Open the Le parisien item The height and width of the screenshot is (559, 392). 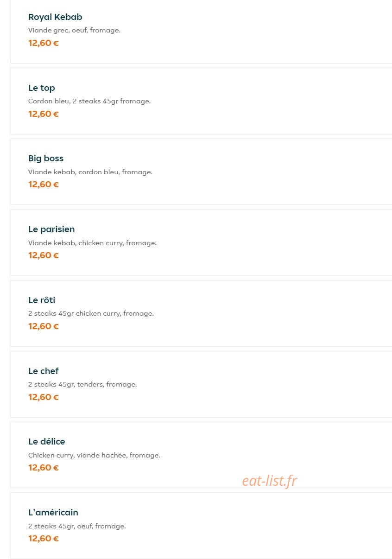[x=201, y=242]
